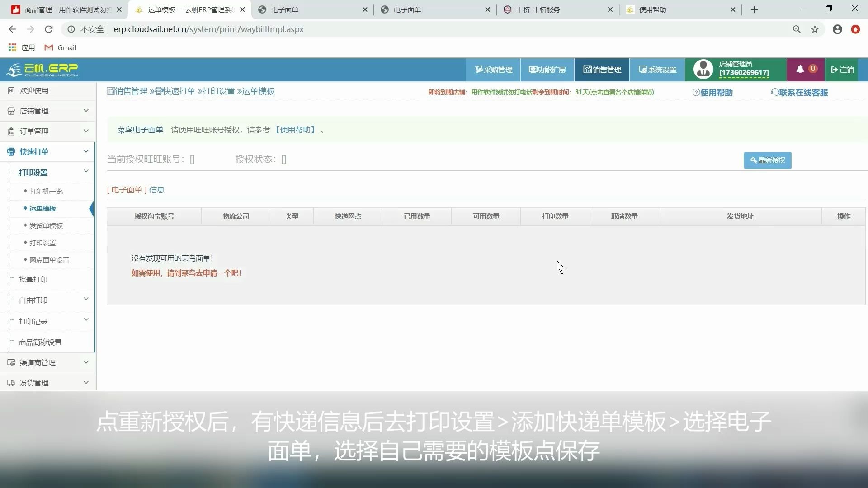Expand the 发货管理 sidebar section
The width and height of the screenshot is (868, 488).
click(x=48, y=383)
